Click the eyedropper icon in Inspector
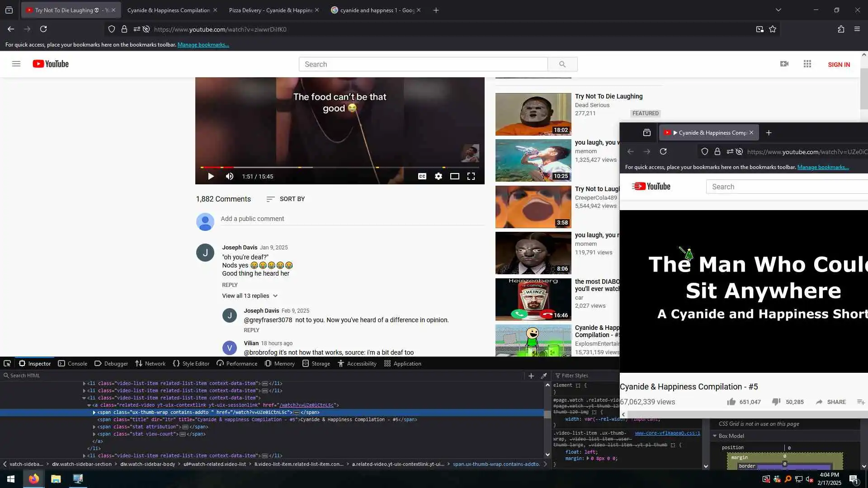This screenshot has height=488, width=868. [x=544, y=375]
